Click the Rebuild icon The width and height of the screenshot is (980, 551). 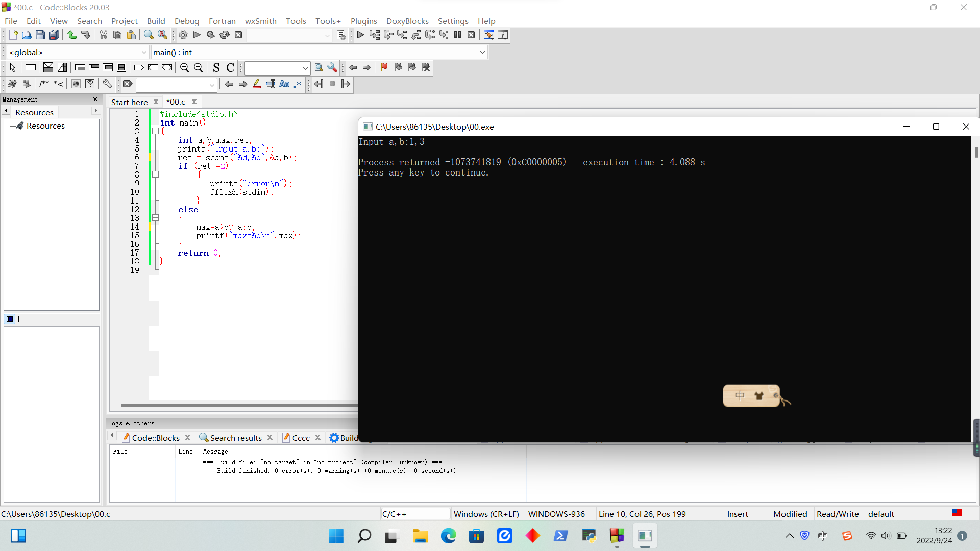225,35
